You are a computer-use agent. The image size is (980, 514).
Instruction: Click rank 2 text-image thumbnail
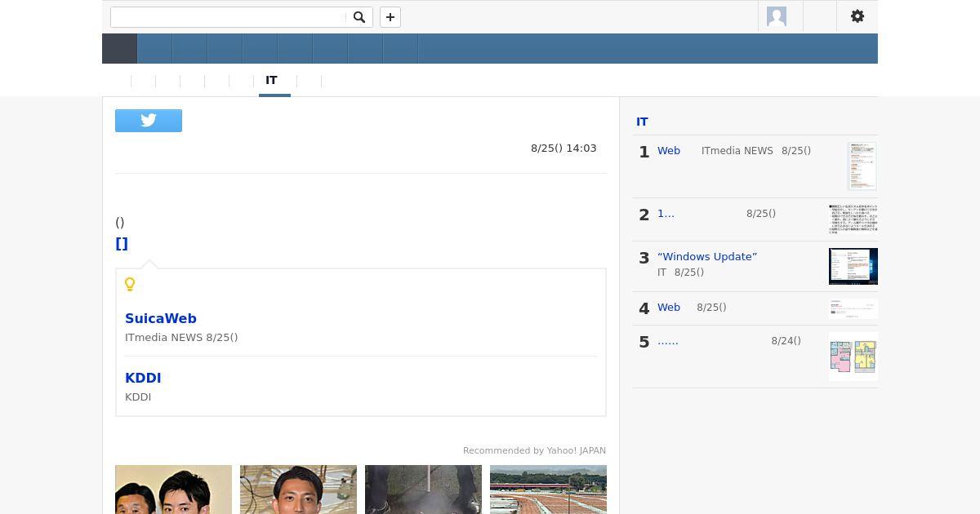click(853, 219)
